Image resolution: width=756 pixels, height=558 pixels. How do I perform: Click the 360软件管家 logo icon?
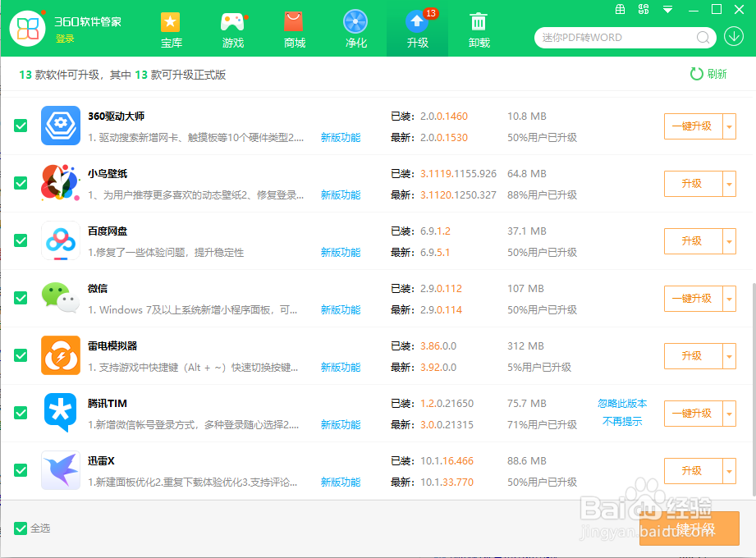(27, 29)
